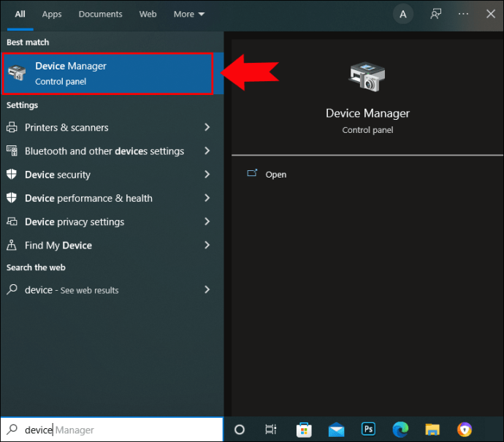
Task: Click the magnifier icon beside web results
Action: [x=12, y=289]
